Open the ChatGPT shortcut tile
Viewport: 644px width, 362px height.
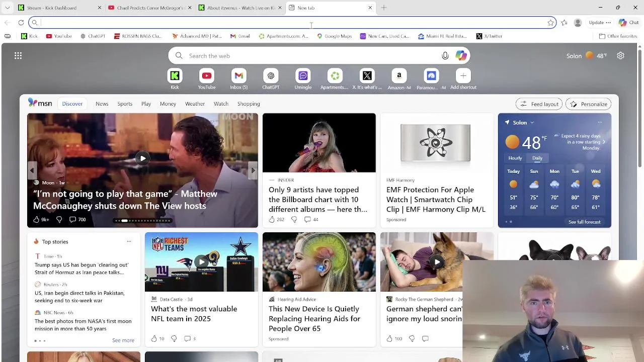pos(271,76)
